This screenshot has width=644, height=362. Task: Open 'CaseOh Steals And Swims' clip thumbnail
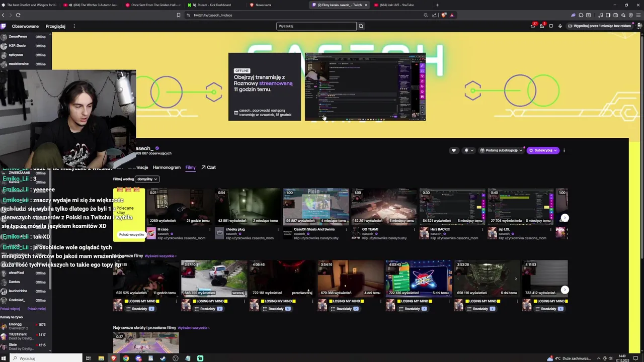[315, 207]
